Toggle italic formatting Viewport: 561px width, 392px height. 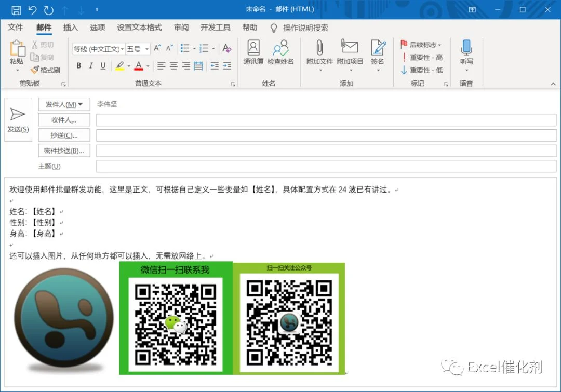91,66
